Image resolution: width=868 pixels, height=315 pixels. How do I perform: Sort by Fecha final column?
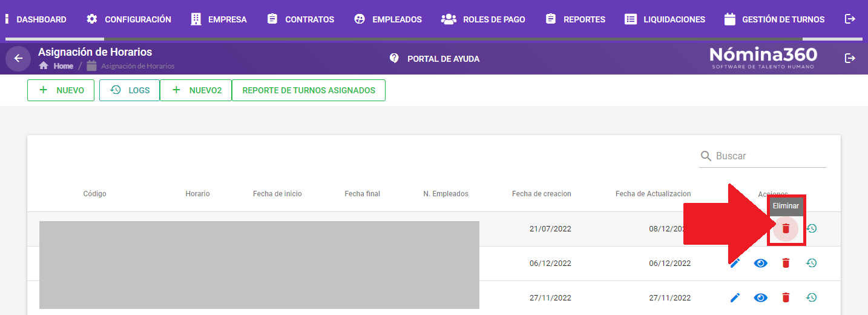pos(362,194)
